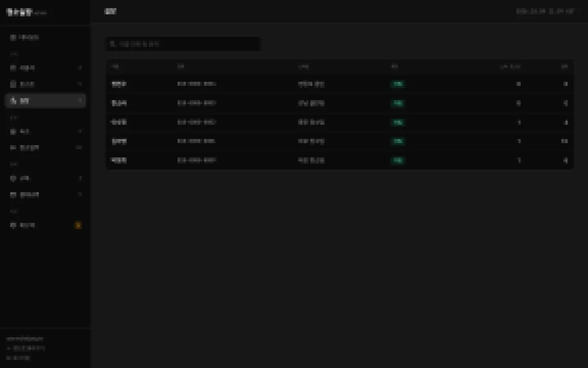Select the highlighted active sidebar menu item
This screenshot has width=588, height=368.
[x=45, y=101]
